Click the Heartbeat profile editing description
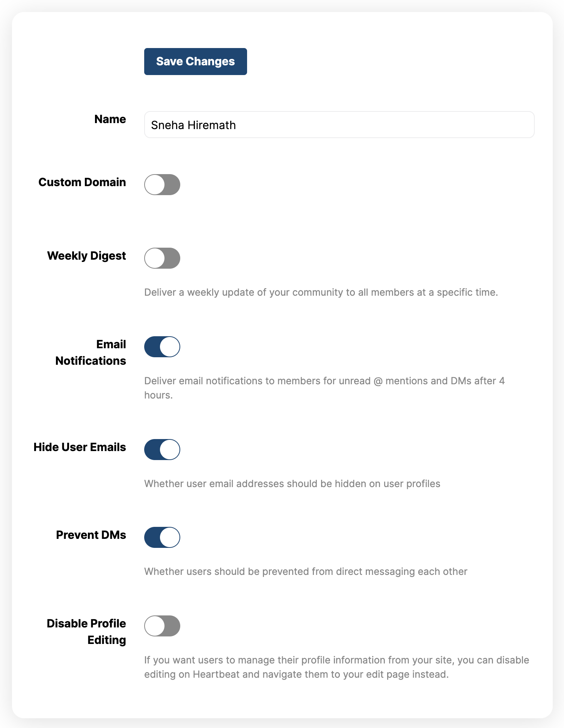 pos(336,667)
